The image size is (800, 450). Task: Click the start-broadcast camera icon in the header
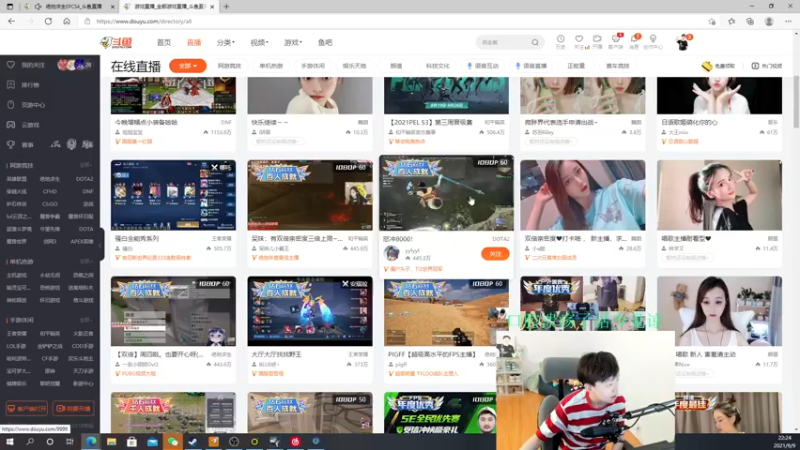[597, 41]
